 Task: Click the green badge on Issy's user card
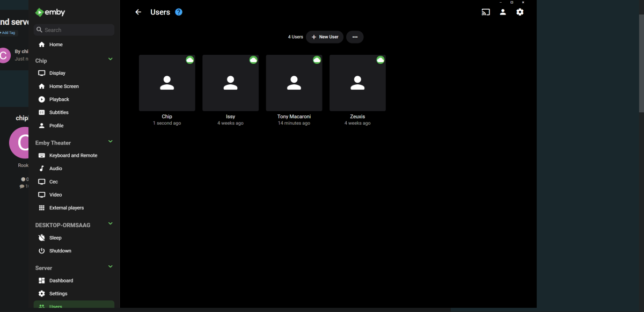tap(253, 60)
